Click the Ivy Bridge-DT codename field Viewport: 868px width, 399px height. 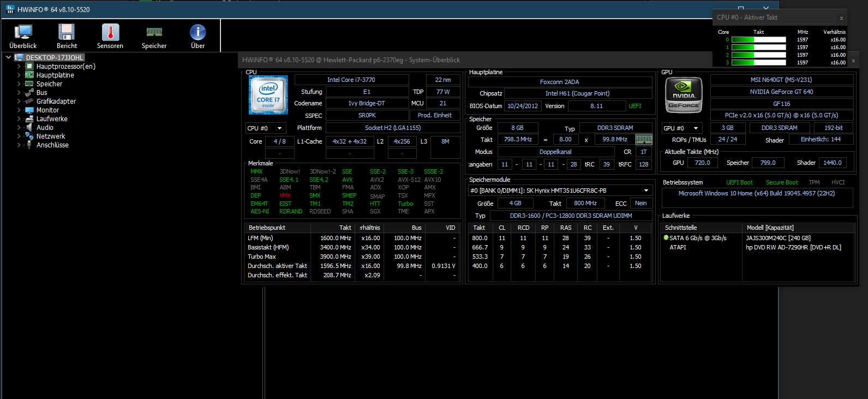(367, 103)
